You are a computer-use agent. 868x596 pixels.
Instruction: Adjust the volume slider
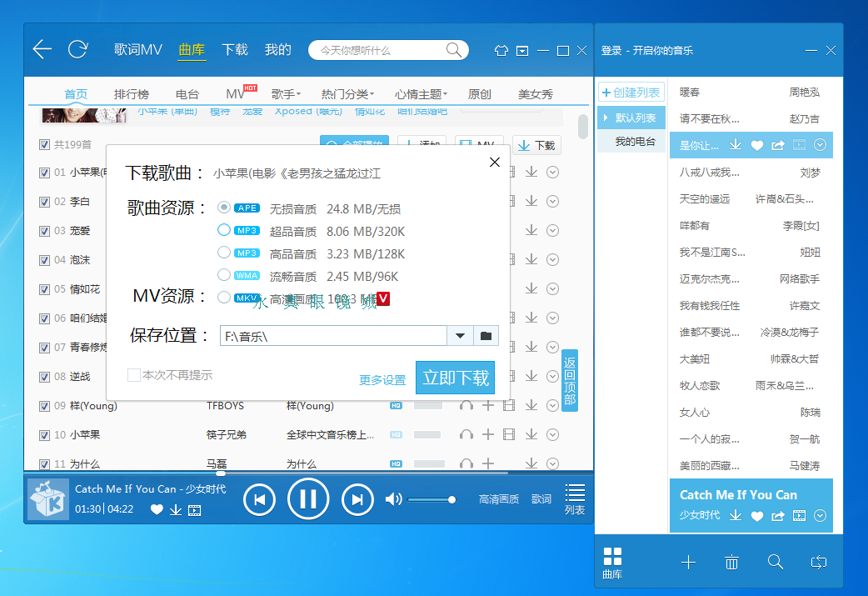coord(432,499)
